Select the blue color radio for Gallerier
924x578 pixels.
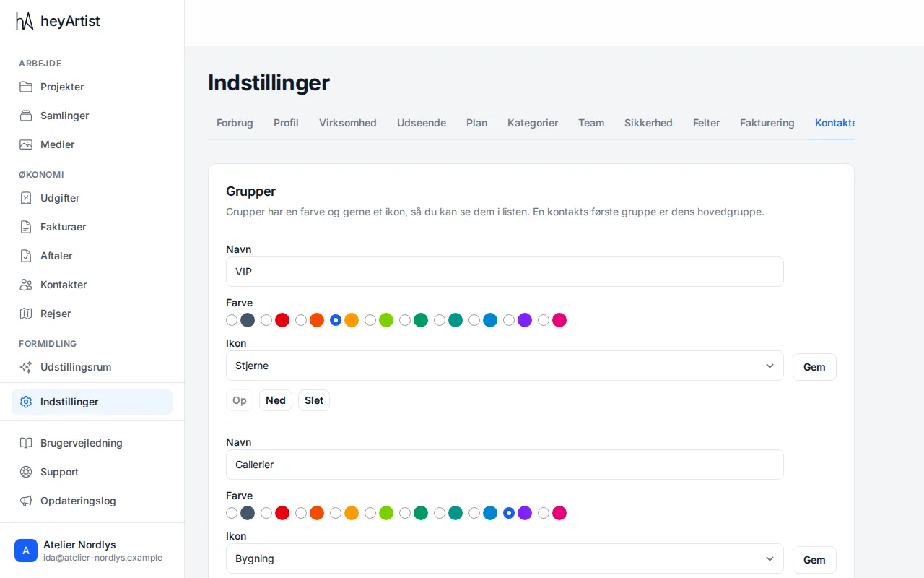click(474, 513)
